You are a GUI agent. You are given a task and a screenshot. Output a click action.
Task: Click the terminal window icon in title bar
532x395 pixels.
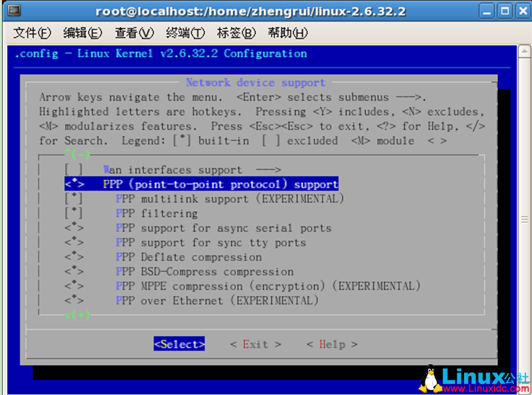click(x=14, y=10)
